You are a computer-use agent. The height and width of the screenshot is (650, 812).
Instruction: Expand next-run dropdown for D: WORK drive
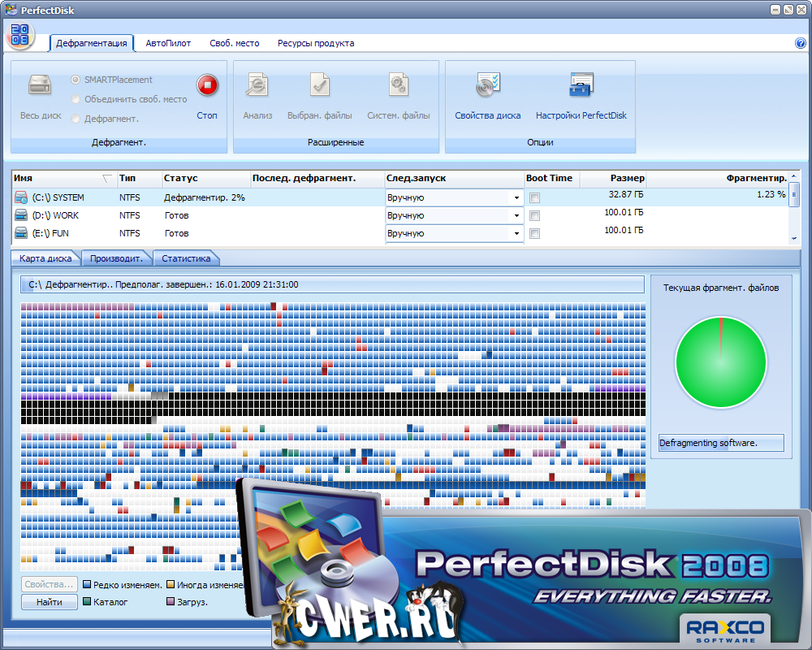point(516,215)
